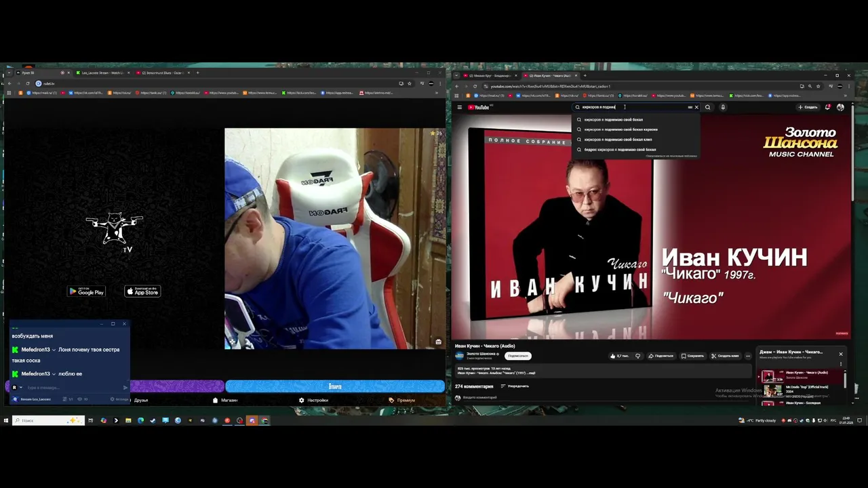Run the YouTube search with magnifier button
The width and height of the screenshot is (868, 488).
[x=707, y=107]
